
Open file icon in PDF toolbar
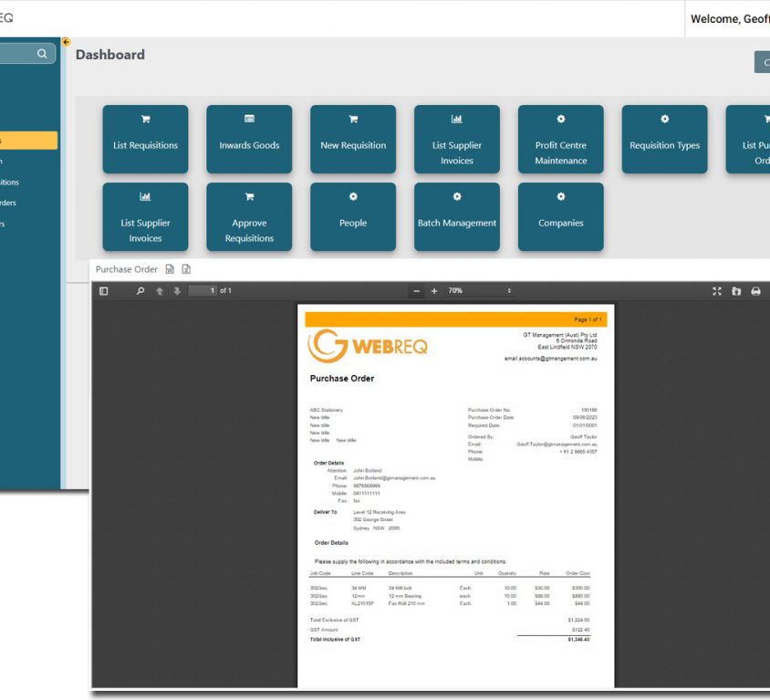coord(736,291)
